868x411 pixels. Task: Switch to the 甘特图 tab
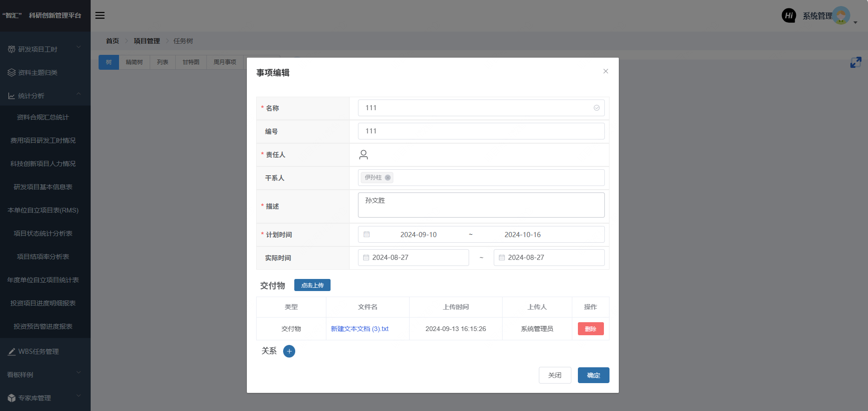point(191,62)
